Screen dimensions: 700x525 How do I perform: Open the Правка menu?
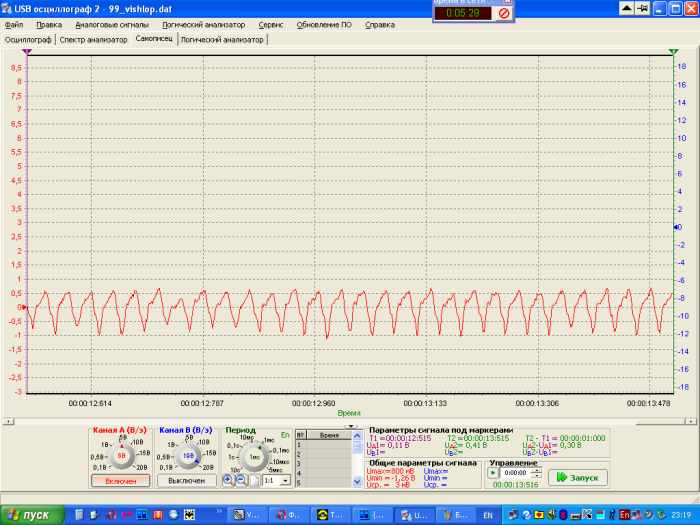coord(49,25)
